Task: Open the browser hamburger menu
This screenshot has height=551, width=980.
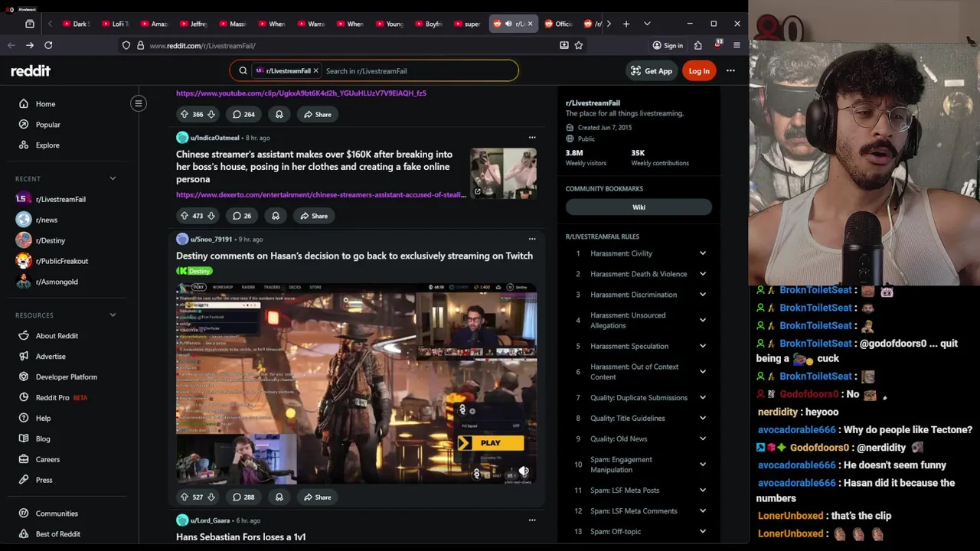Action: click(737, 45)
